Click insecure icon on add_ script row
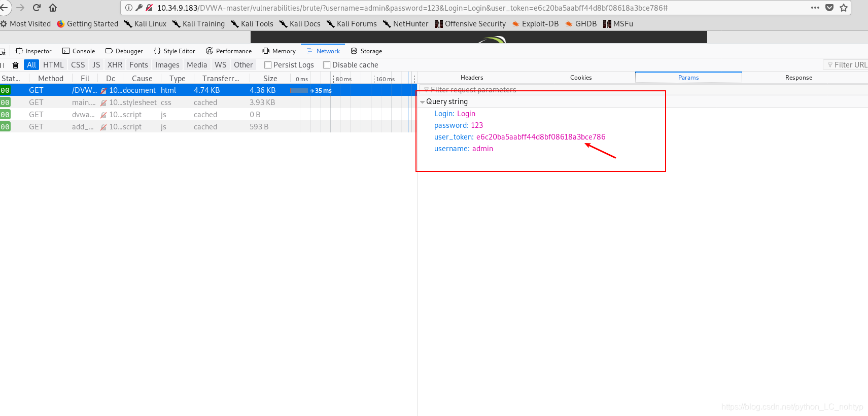Screen dimensions: 868x416 pos(103,127)
